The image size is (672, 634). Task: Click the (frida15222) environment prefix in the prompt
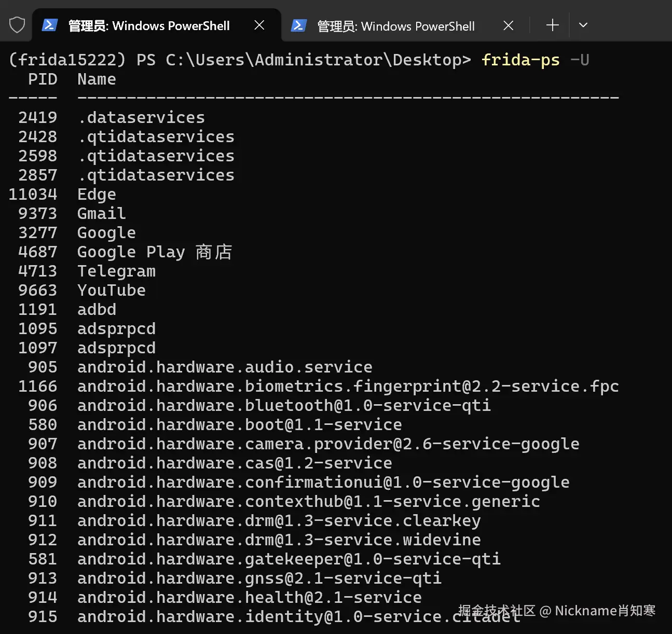[x=67, y=60]
